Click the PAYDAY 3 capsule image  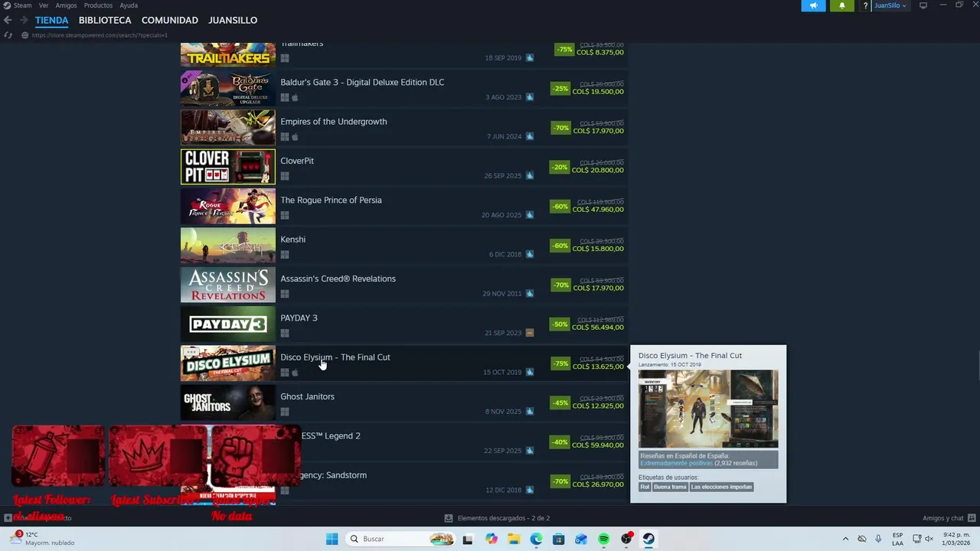click(228, 324)
